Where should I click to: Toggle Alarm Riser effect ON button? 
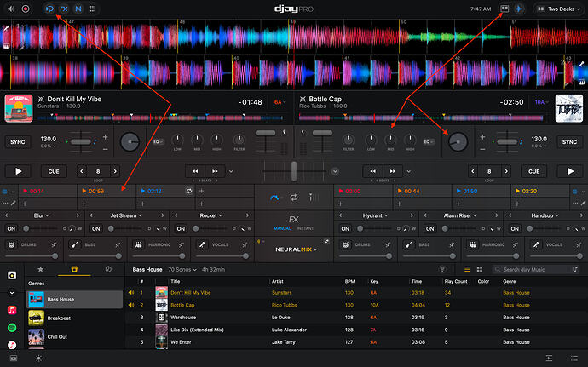pos(429,228)
